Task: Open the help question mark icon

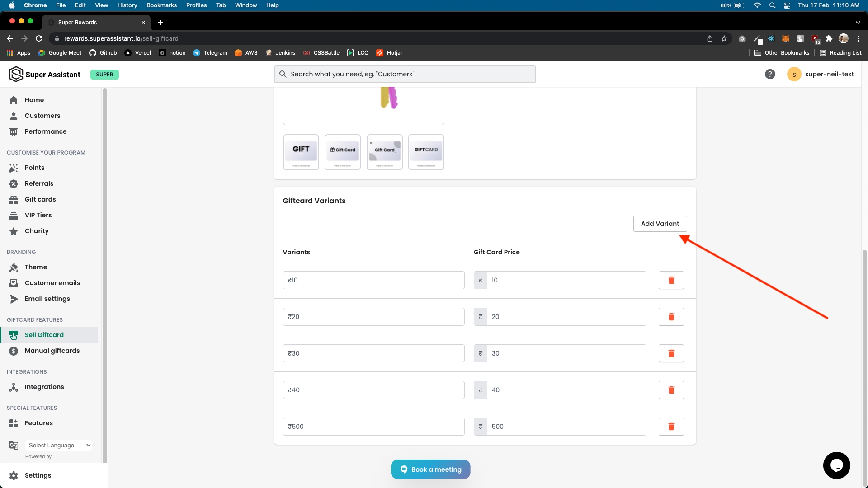Action: pos(770,74)
